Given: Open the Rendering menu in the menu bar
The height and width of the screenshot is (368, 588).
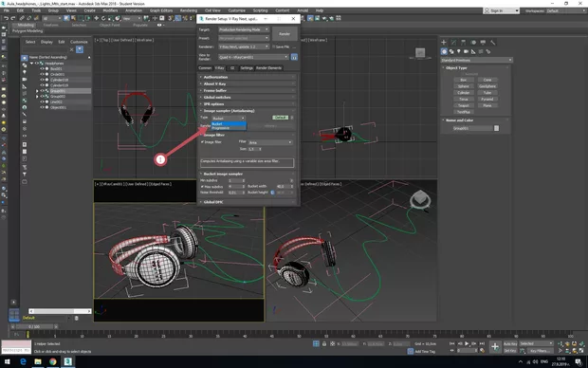Looking at the screenshot, I should [x=189, y=10].
